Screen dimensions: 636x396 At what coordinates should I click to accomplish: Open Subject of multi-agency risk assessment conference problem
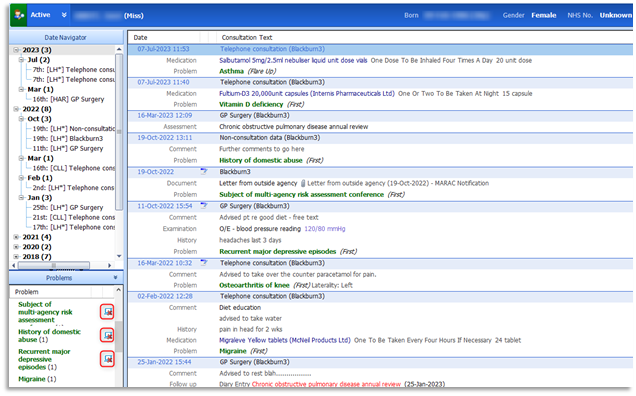coord(301,195)
